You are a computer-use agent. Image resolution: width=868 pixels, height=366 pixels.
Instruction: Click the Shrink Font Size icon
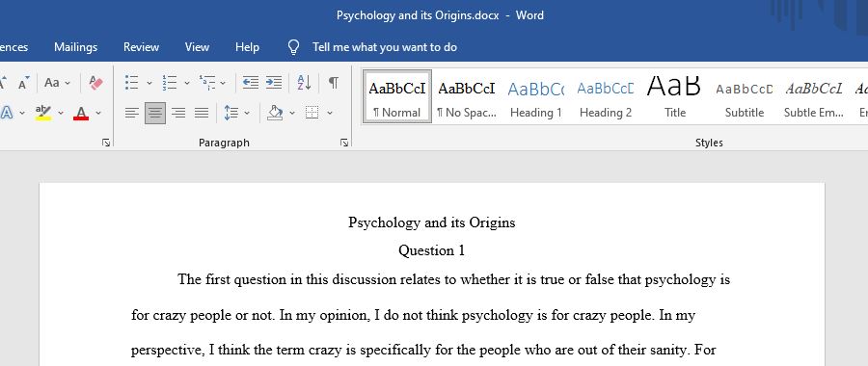[23, 83]
